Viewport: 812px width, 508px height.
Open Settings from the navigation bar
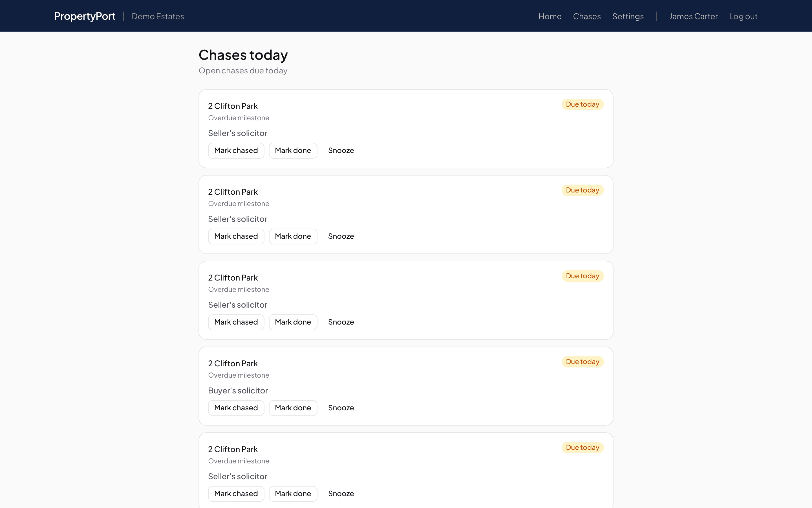[628, 16]
